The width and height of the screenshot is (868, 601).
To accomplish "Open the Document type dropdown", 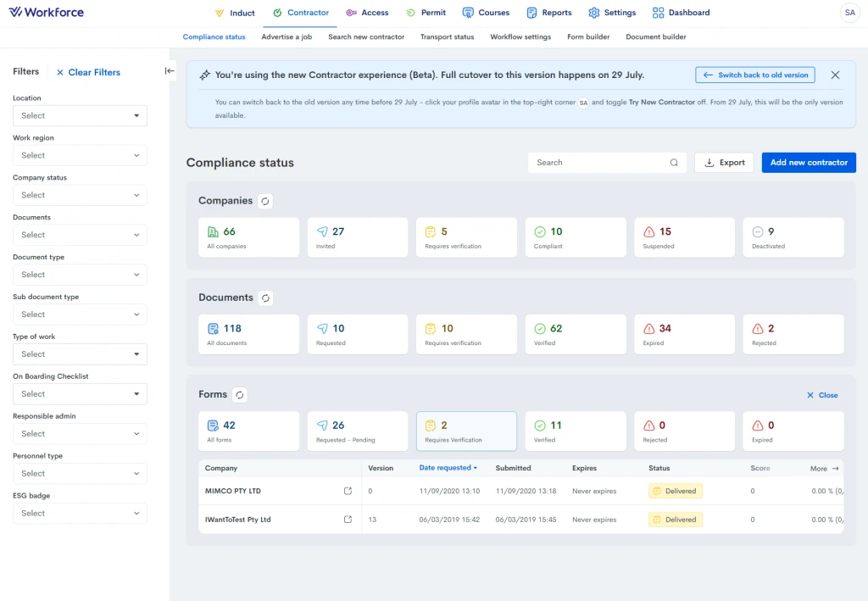I will (80, 275).
